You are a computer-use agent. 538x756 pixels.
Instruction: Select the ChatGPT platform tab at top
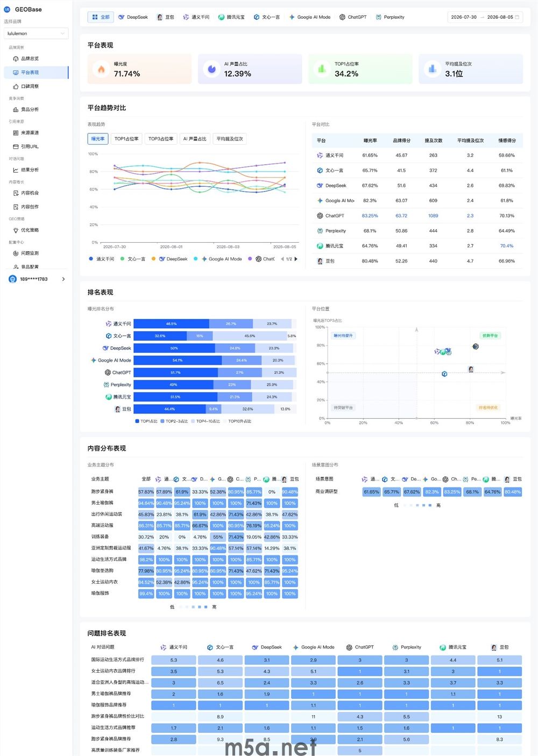353,17
